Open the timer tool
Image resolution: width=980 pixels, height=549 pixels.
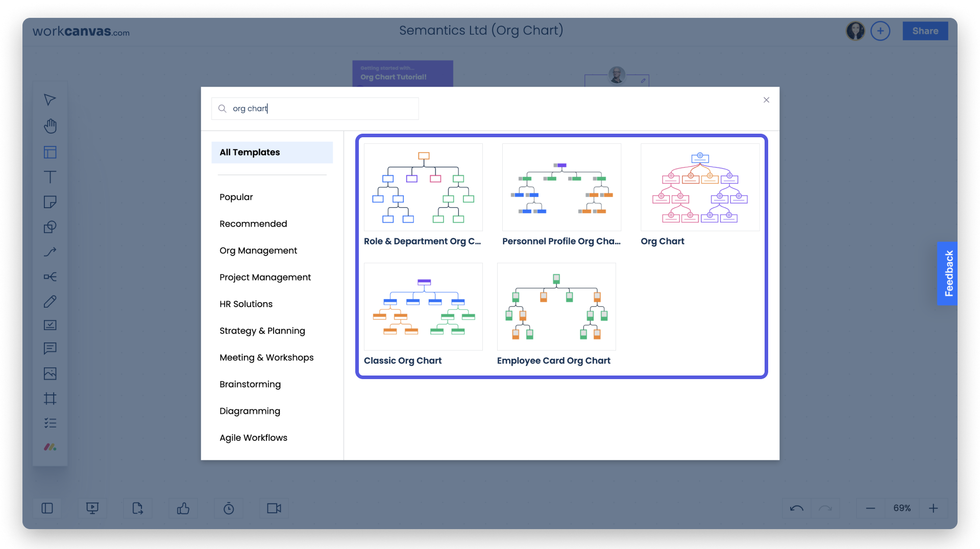point(229,508)
